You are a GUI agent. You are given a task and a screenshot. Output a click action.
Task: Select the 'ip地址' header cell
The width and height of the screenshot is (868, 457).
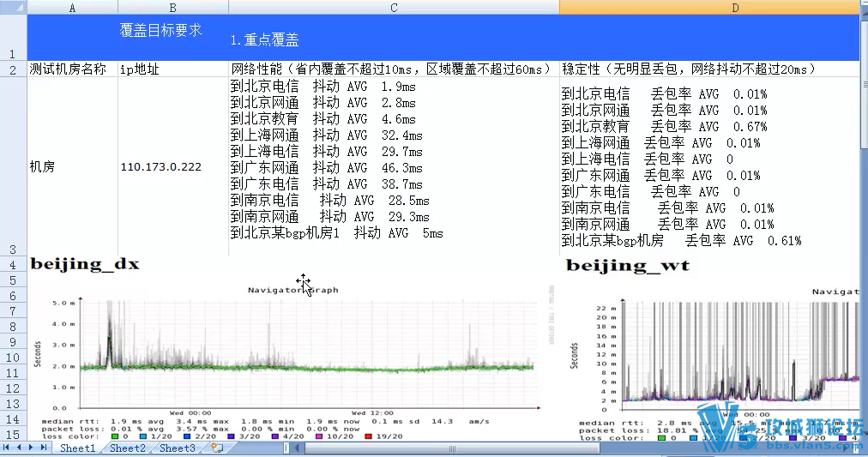click(173, 69)
